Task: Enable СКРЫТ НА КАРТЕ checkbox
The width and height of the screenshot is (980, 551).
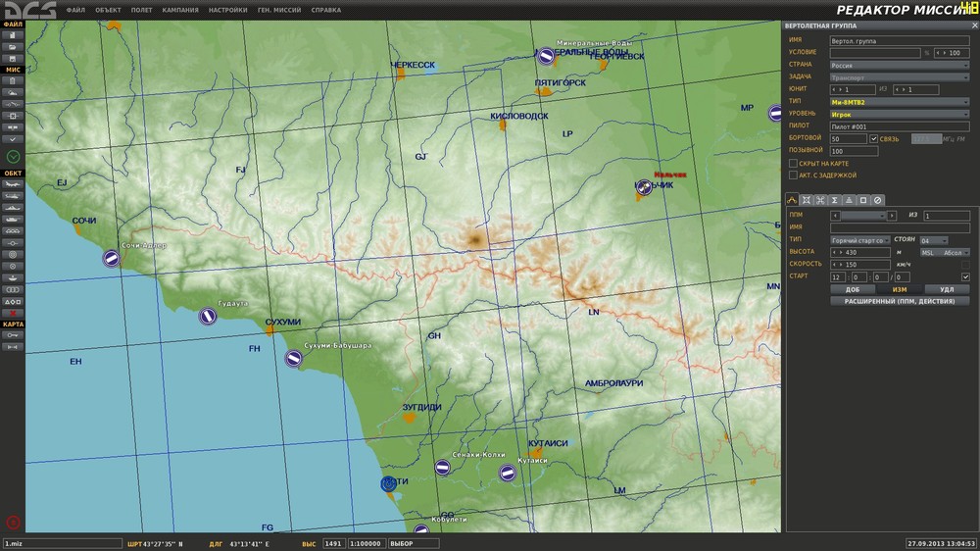Action: coord(793,163)
